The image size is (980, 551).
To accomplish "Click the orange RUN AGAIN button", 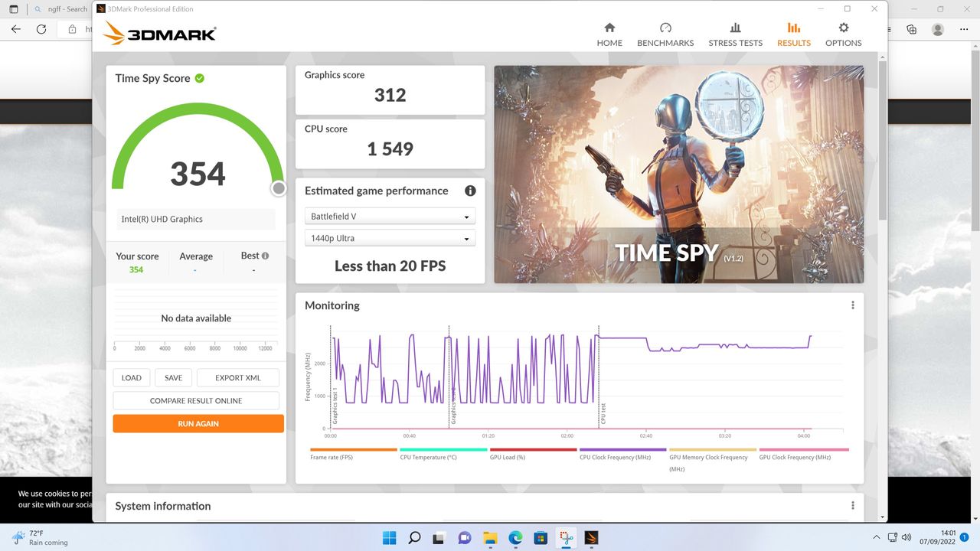I will click(198, 423).
